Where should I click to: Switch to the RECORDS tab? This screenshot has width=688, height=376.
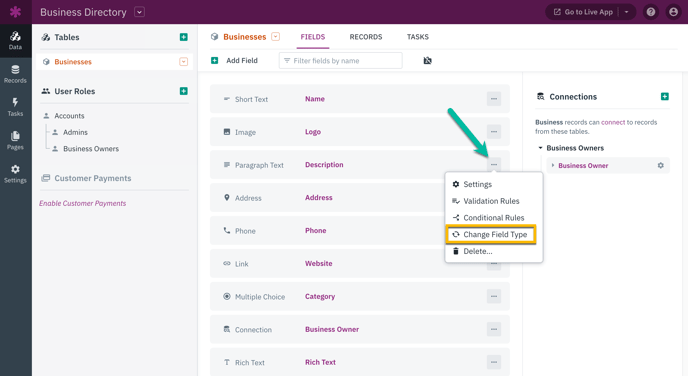pos(366,37)
